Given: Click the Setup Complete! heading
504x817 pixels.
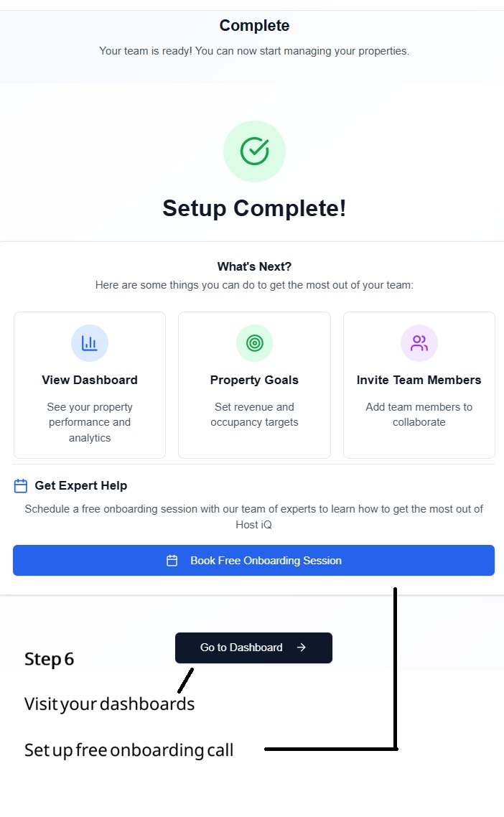Looking at the screenshot, I should 254,208.
